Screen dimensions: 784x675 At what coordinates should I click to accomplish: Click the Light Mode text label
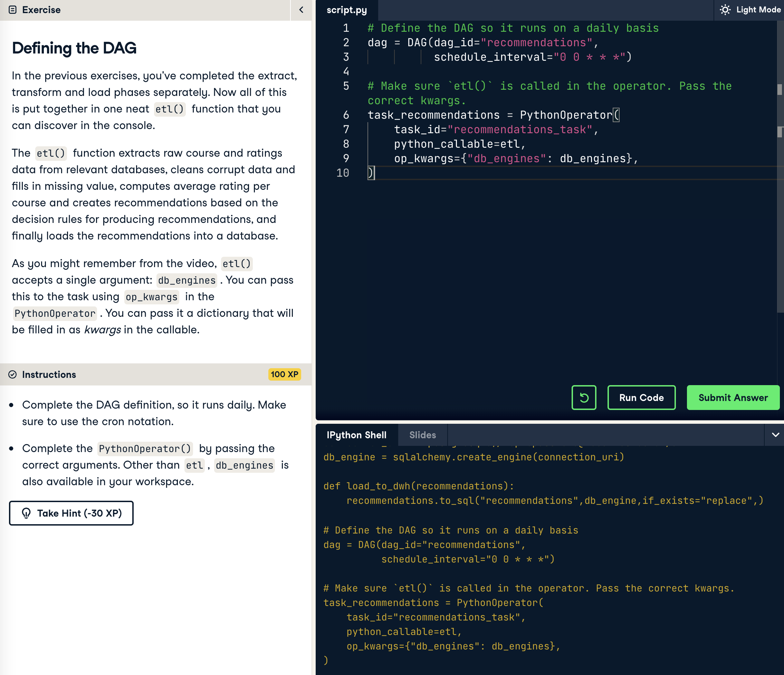(758, 10)
